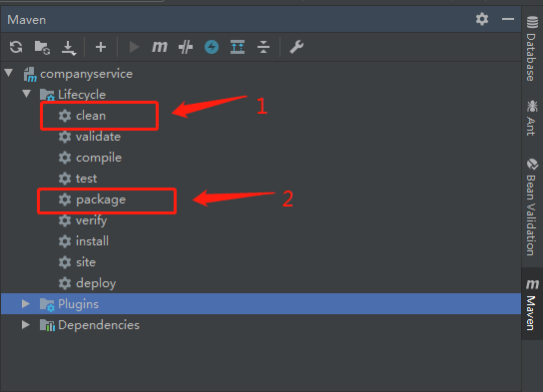Viewport: 543px width, 392px height.
Task: Click the Dependencies row label
Action: pyautogui.click(x=99, y=325)
